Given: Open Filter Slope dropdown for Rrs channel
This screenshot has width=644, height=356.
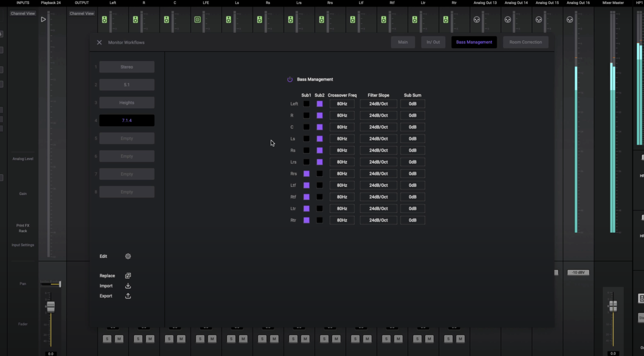Looking at the screenshot, I should coord(378,174).
